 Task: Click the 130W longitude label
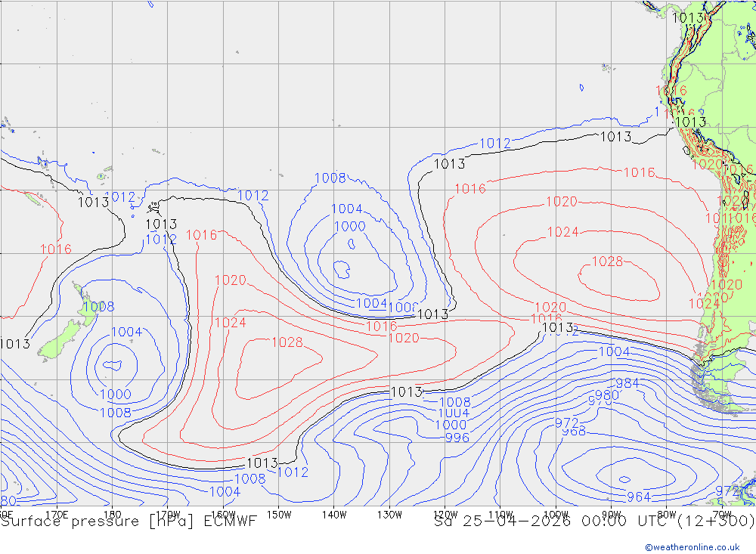pos(389,515)
